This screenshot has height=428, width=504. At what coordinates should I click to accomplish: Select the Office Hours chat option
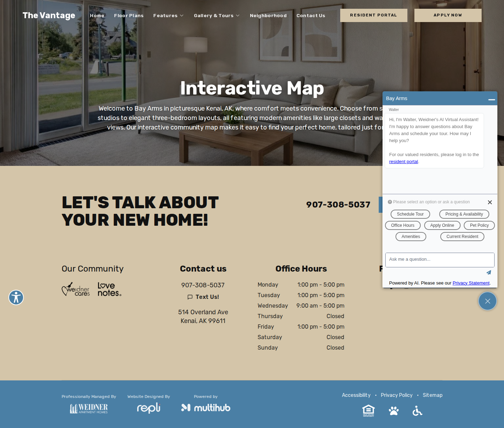403,225
